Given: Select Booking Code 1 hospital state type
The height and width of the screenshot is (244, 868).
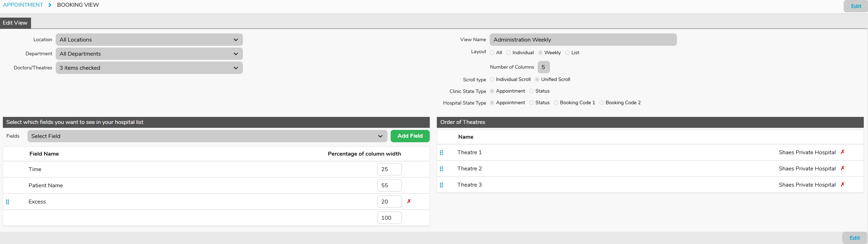Looking at the screenshot, I should pyautogui.click(x=556, y=103).
